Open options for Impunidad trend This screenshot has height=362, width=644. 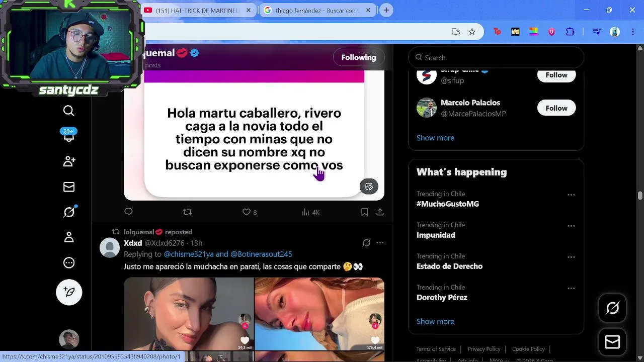(x=571, y=226)
